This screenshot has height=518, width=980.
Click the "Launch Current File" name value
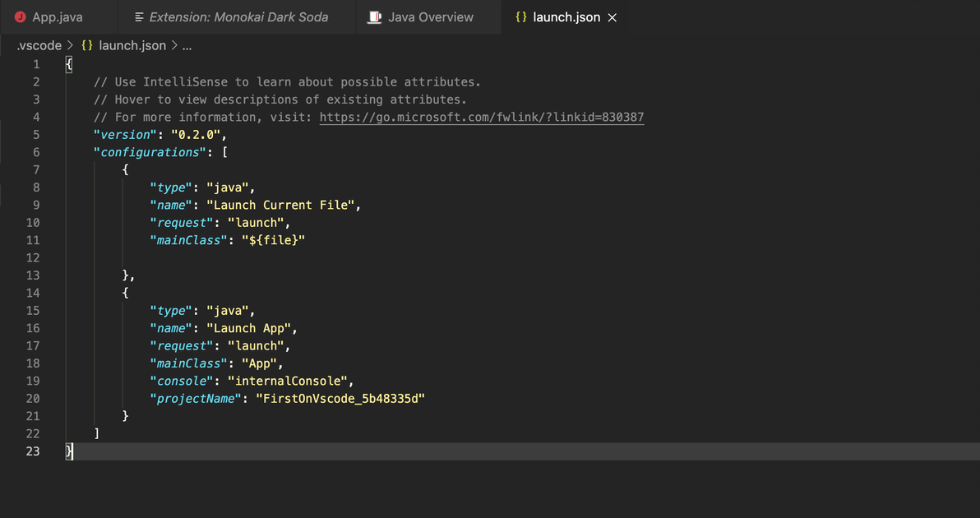[283, 206]
